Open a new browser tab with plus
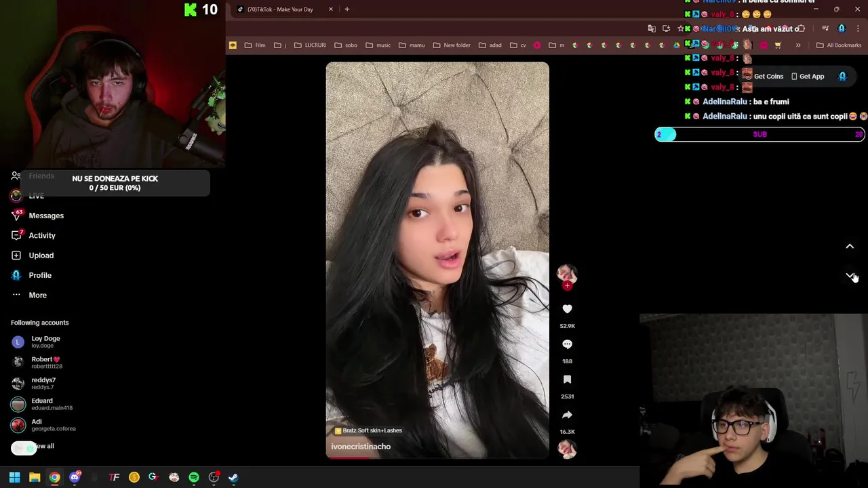868x488 pixels. tap(347, 9)
